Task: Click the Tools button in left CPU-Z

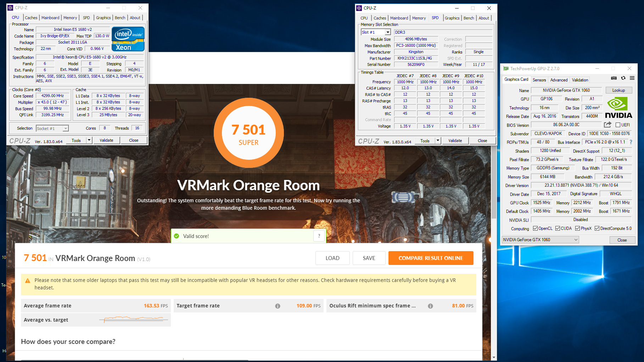Action: point(76,140)
